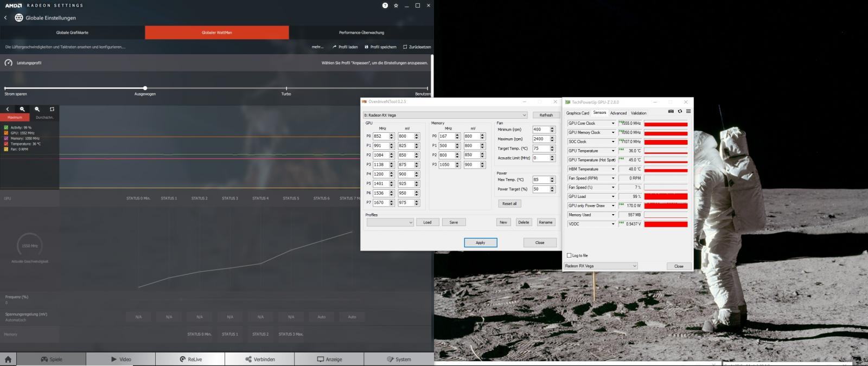This screenshot has width=868, height=366.
Task: Switch to the Globaler WattMan tab
Action: point(217,33)
